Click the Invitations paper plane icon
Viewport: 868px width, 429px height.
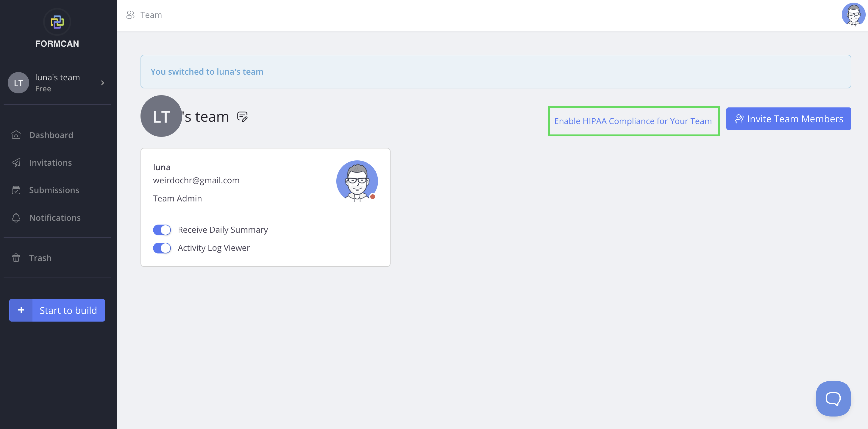pyautogui.click(x=16, y=163)
